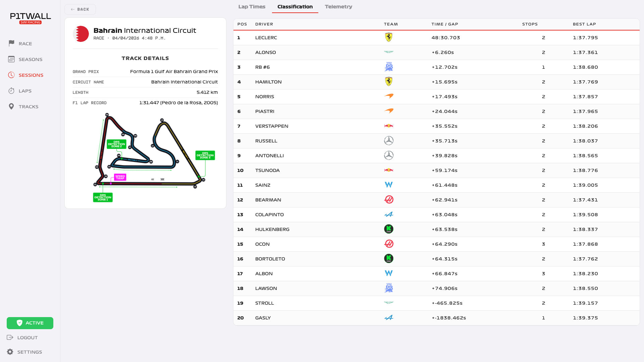Click the Team column header
The image size is (644, 362).
[391, 24]
